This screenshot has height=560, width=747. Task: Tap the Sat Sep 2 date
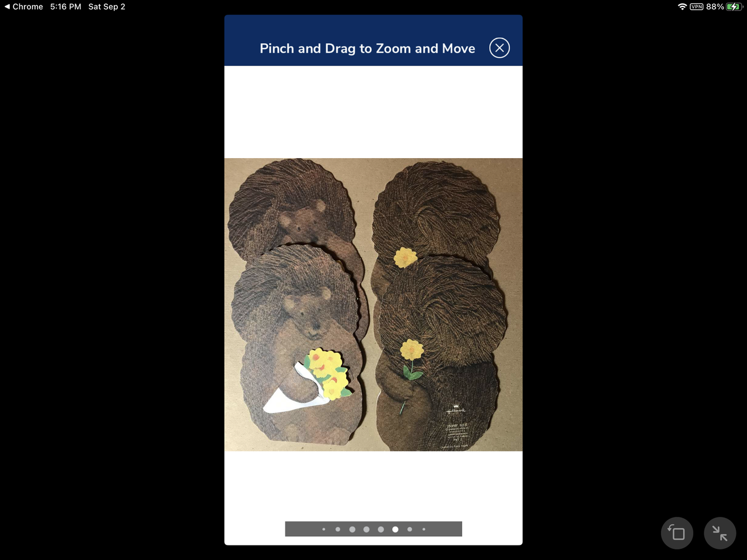[x=107, y=6]
